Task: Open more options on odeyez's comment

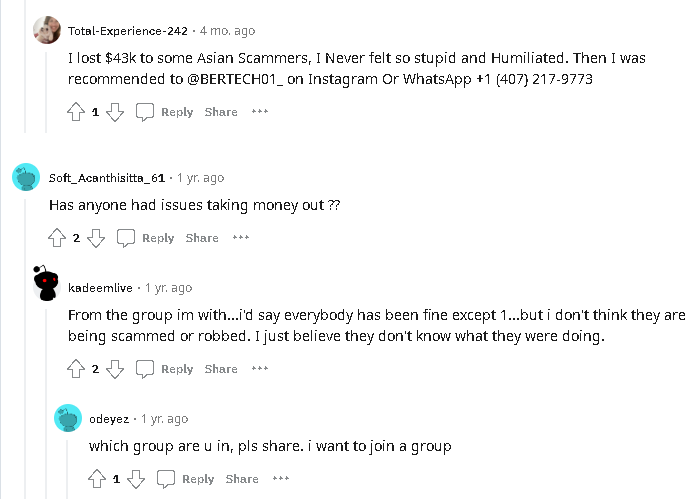Action: coord(281,479)
